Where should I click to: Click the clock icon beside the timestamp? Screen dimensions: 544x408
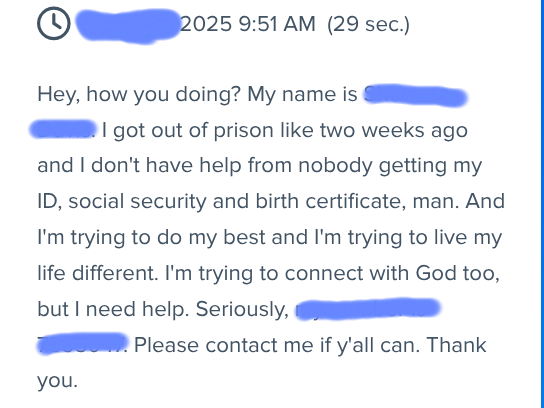coord(54,24)
